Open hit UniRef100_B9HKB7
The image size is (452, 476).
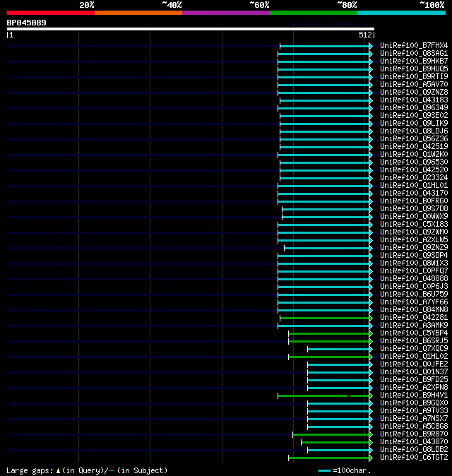(414, 61)
